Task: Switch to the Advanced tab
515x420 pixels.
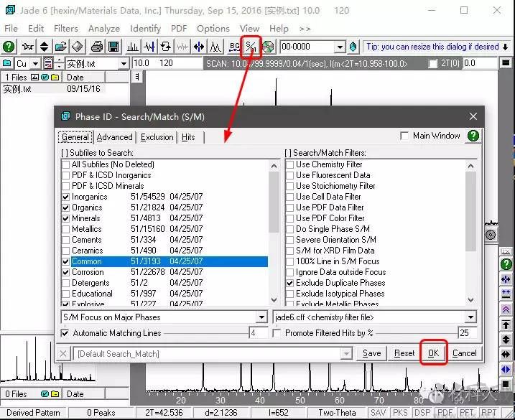Action: tap(115, 137)
